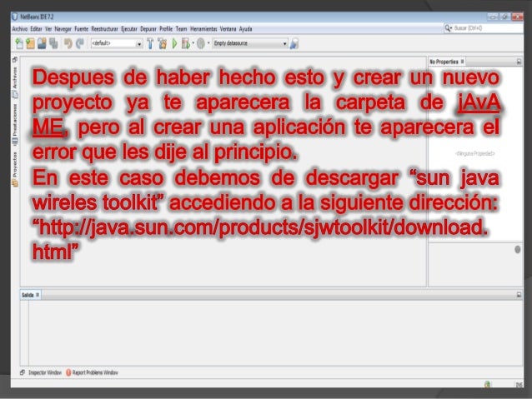Open the Editar menu
Screen dimensions: 532x399
click(x=37, y=29)
